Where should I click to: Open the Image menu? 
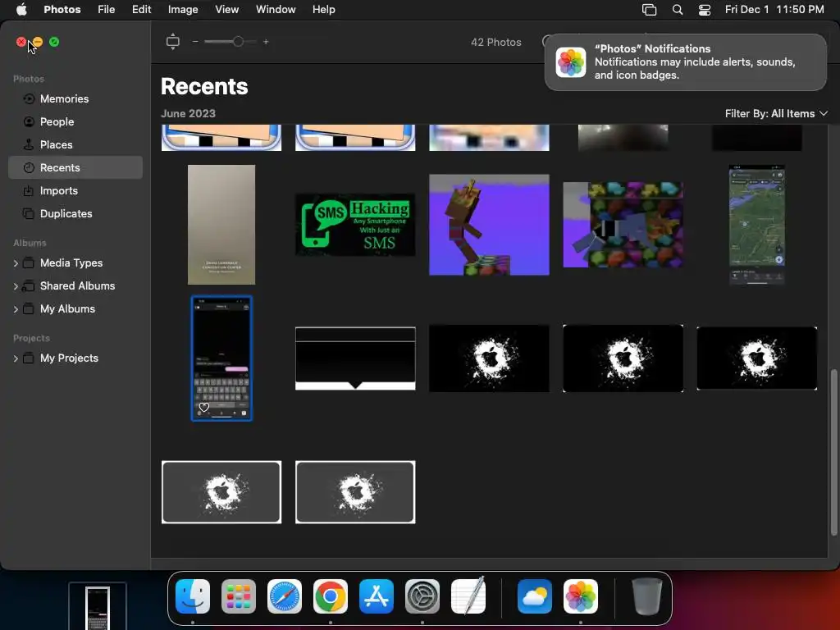click(x=183, y=10)
